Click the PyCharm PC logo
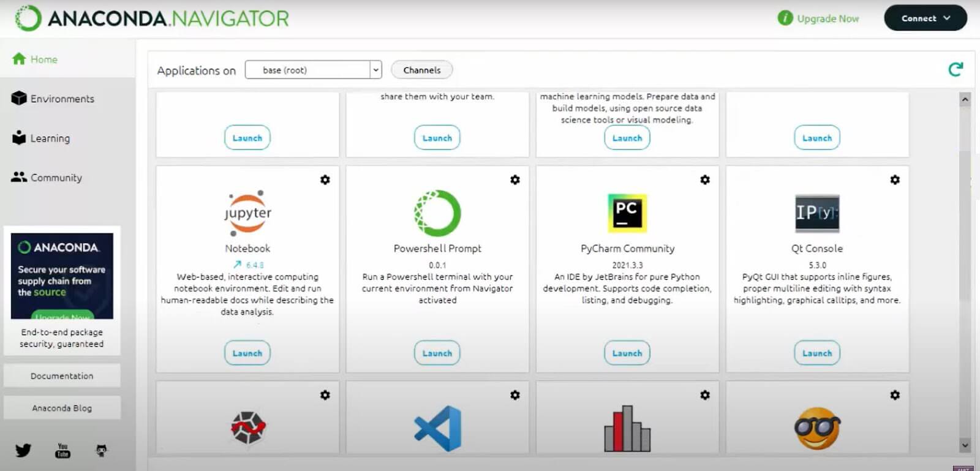Viewport: 980px width, 471px height. point(627,213)
